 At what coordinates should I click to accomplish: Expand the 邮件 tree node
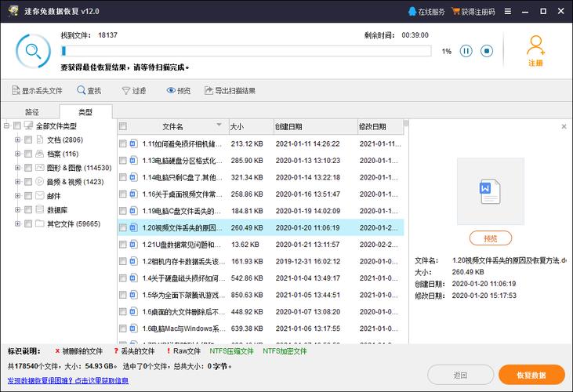17,195
